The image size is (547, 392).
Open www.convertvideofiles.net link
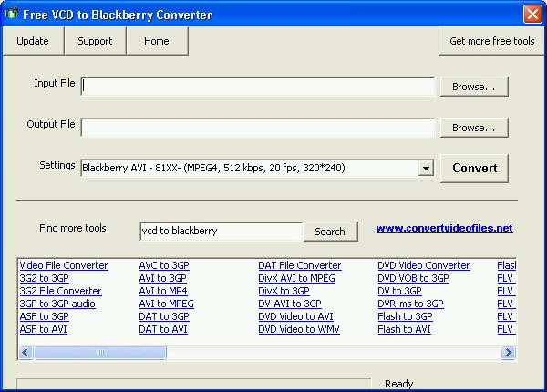point(445,228)
